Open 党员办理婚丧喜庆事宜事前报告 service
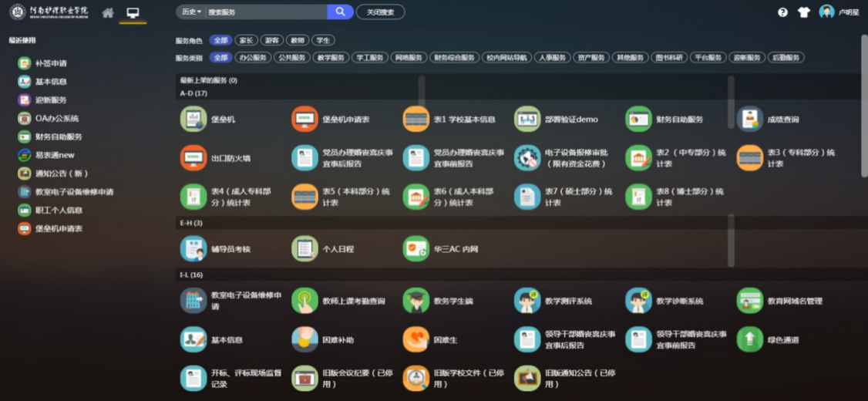The height and width of the screenshot is (401, 868). tap(453, 158)
